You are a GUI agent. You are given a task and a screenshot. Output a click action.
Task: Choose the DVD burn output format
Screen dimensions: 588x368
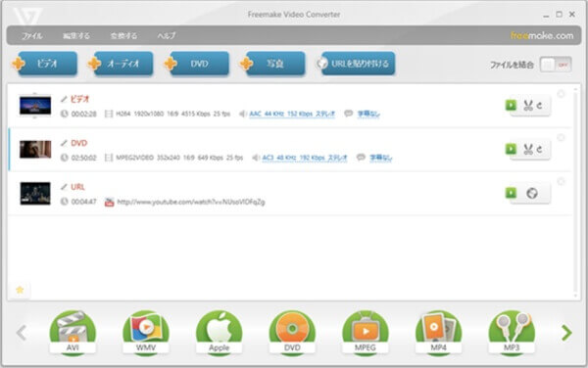click(x=292, y=333)
